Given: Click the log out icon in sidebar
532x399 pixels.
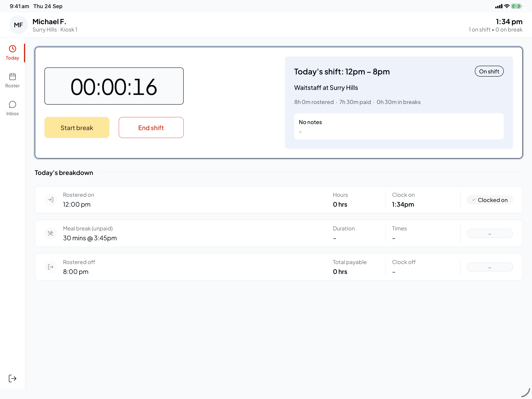Looking at the screenshot, I should [13, 378].
